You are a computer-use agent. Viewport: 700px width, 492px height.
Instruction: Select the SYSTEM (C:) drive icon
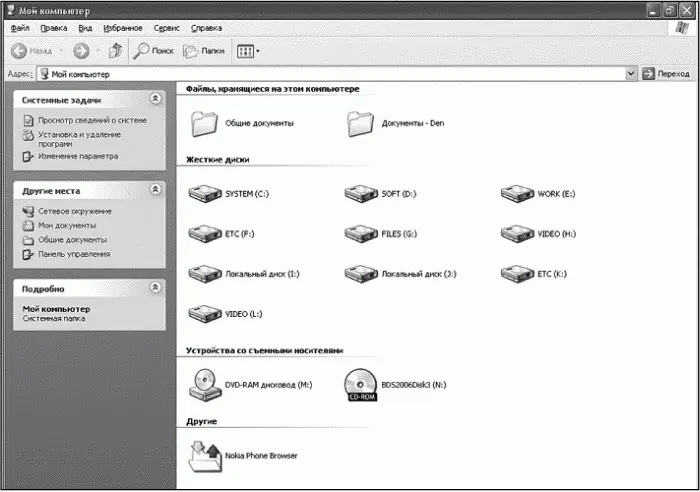pyautogui.click(x=204, y=193)
